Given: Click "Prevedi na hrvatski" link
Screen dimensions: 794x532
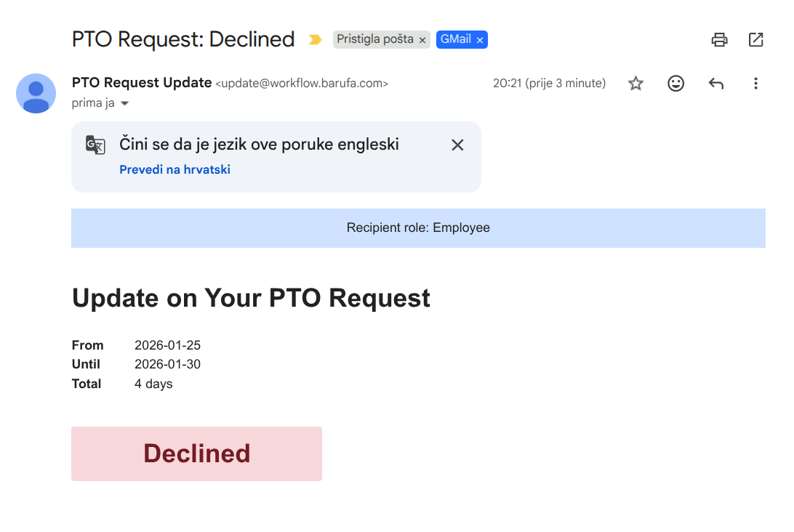Looking at the screenshot, I should [x=175, y=169].
